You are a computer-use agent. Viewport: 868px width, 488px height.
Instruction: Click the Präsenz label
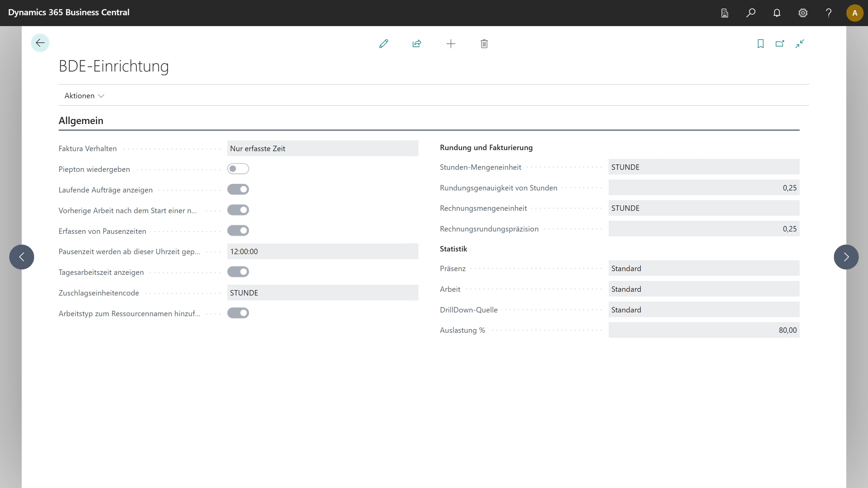pyautogui.click(x=453, y=269)
